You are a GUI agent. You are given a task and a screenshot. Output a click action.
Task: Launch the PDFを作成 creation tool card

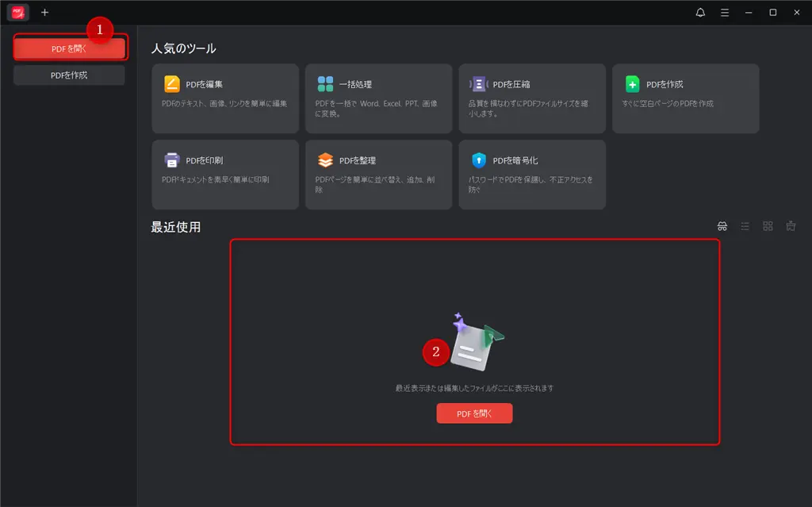[x=684, y=98]
